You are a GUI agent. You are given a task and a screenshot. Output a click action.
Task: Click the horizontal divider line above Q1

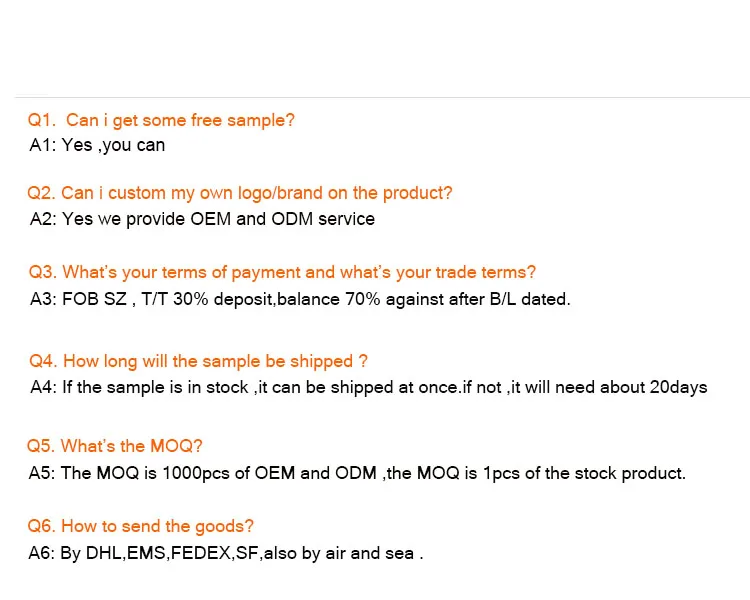coord(382,97)
